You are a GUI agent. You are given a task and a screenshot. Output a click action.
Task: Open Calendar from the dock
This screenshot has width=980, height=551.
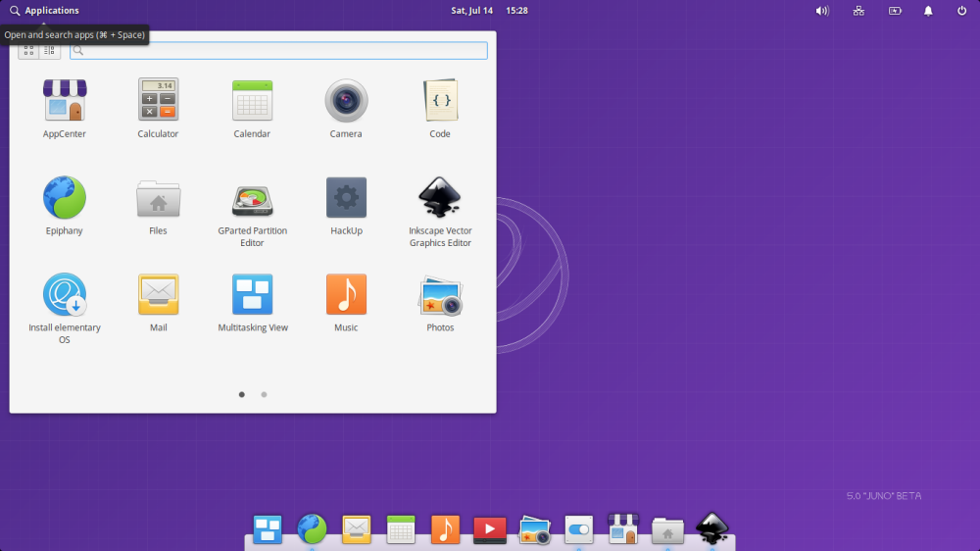[x=401, y=529]
